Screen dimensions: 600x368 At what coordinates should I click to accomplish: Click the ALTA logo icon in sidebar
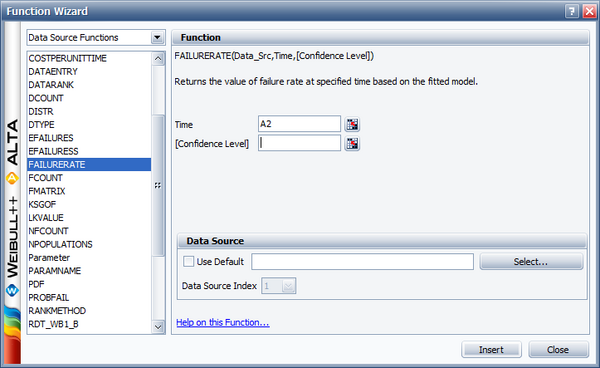pos(12,178)
